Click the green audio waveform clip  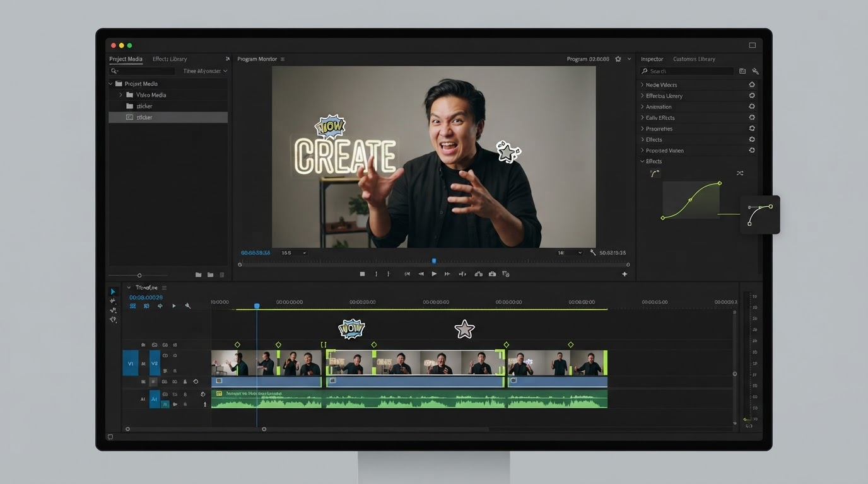coord(409,399)
